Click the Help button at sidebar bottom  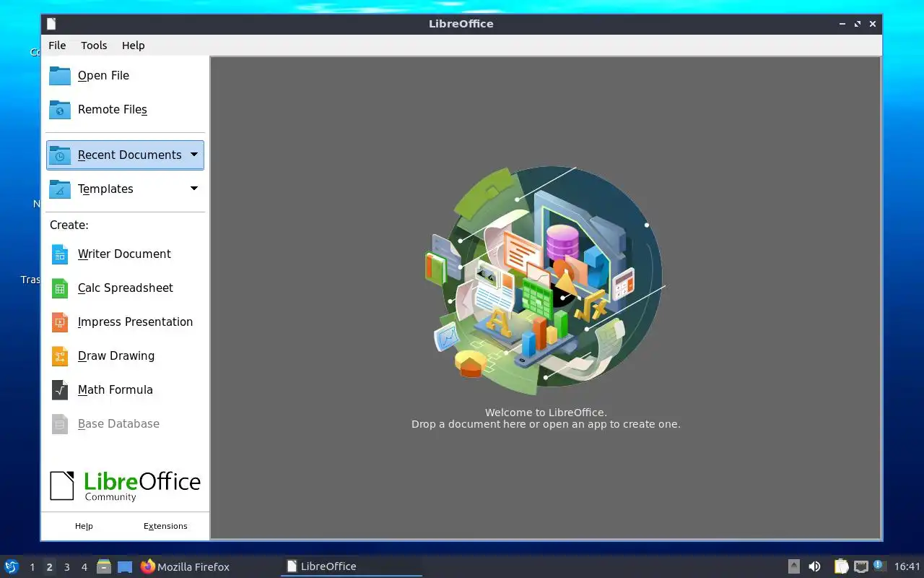pyautogui.click(x=84, y=526)
